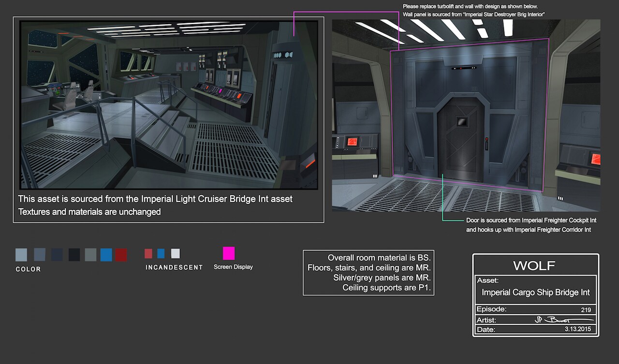Click the 'Screen Display' label

click(x=233, y=267)
